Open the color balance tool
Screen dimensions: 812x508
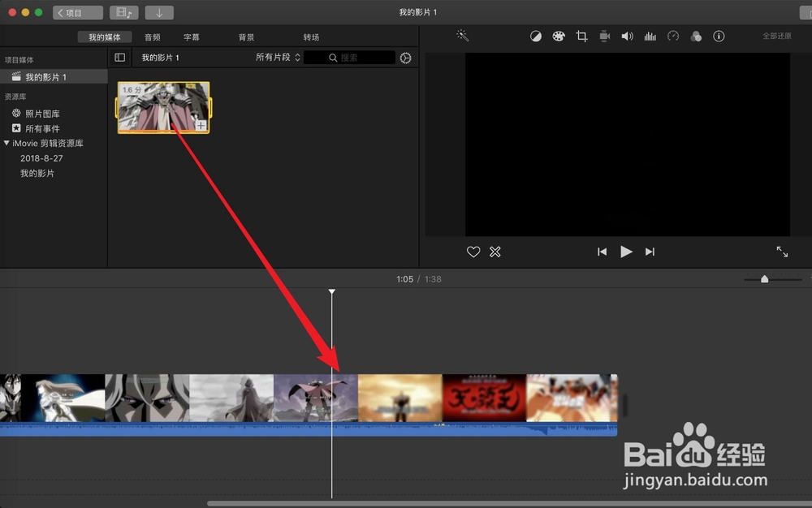535,37
